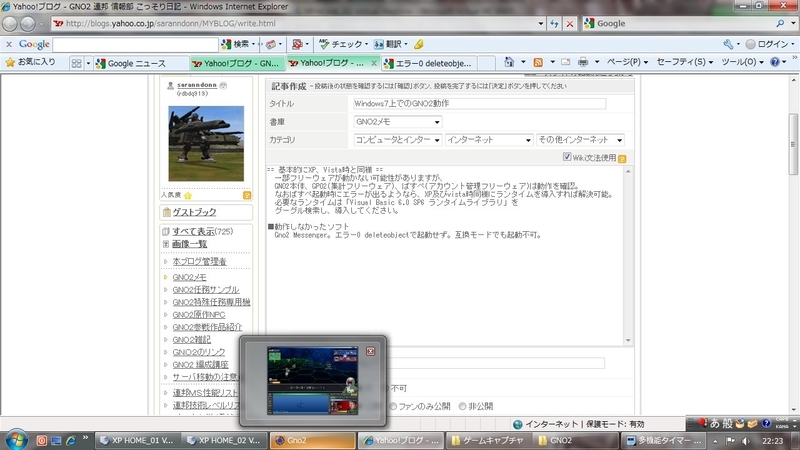This screenshot has height=450, width=800.
Task: Click the saranndonn profile name link
Action: click(197, 85)
